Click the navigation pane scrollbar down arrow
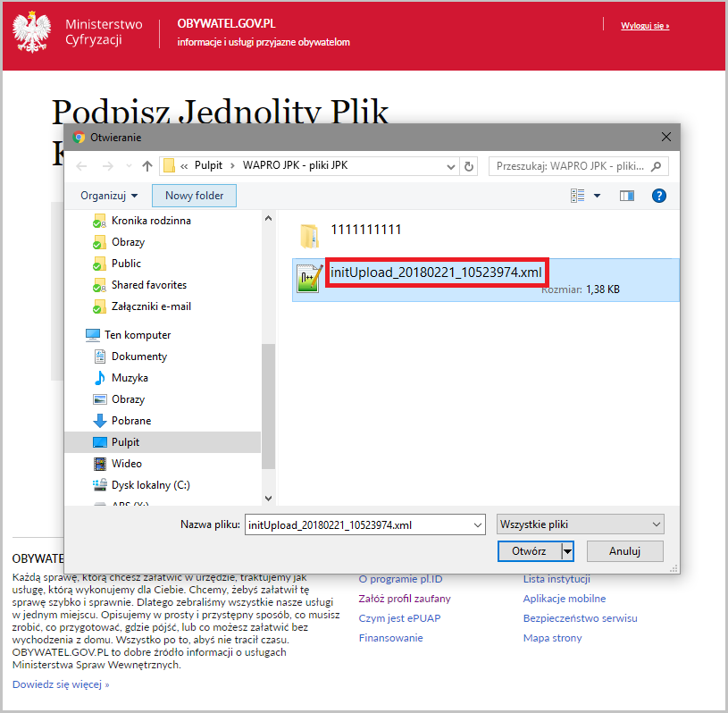The width and height of the screenshot is (728, 713). 268,499
